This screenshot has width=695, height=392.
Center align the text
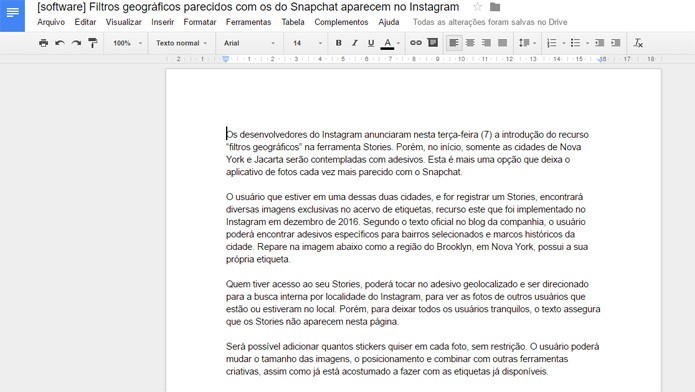tap(470, 43)
